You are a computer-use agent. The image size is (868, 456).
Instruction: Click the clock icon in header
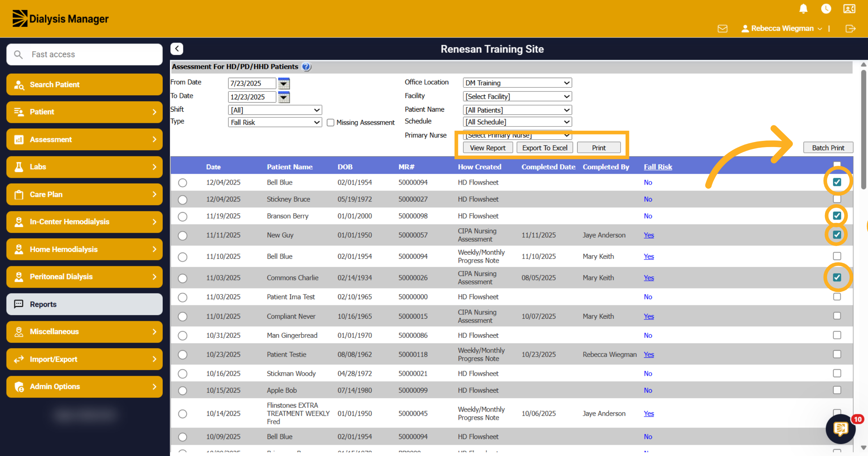click(826, 9)
